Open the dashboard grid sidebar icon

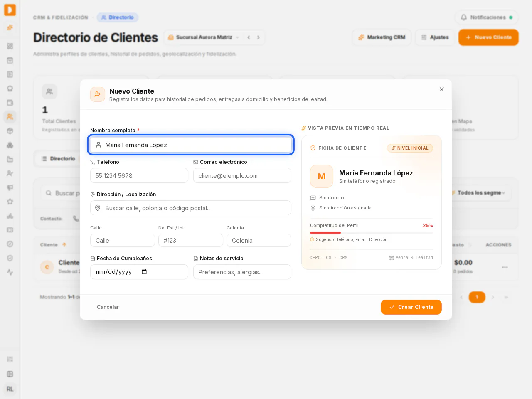(10, 46)
